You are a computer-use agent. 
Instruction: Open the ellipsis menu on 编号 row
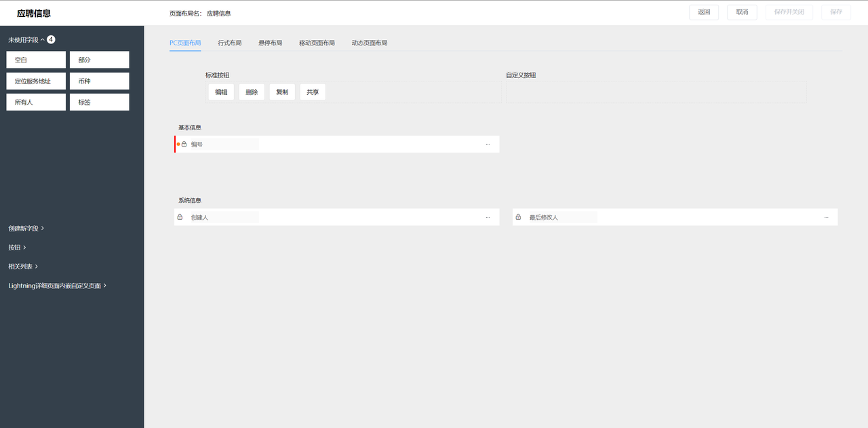pos(488,144)
